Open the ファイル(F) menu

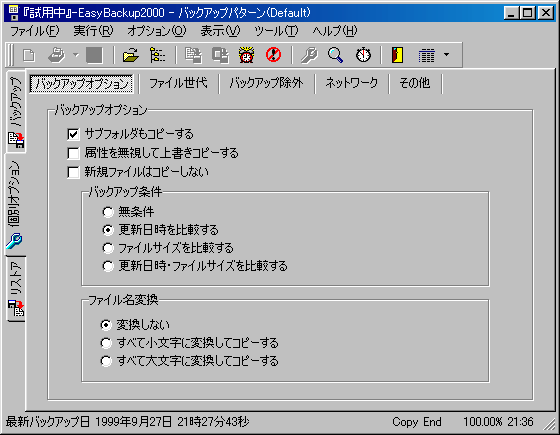35,31
